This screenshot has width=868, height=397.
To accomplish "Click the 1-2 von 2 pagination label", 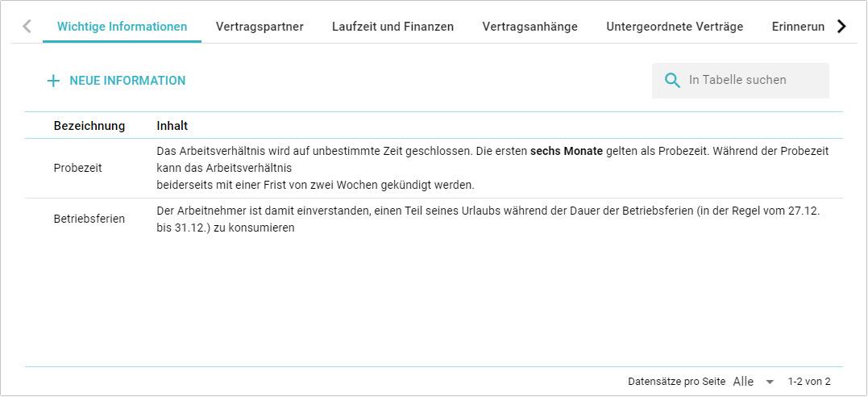I will pos(809,382).
